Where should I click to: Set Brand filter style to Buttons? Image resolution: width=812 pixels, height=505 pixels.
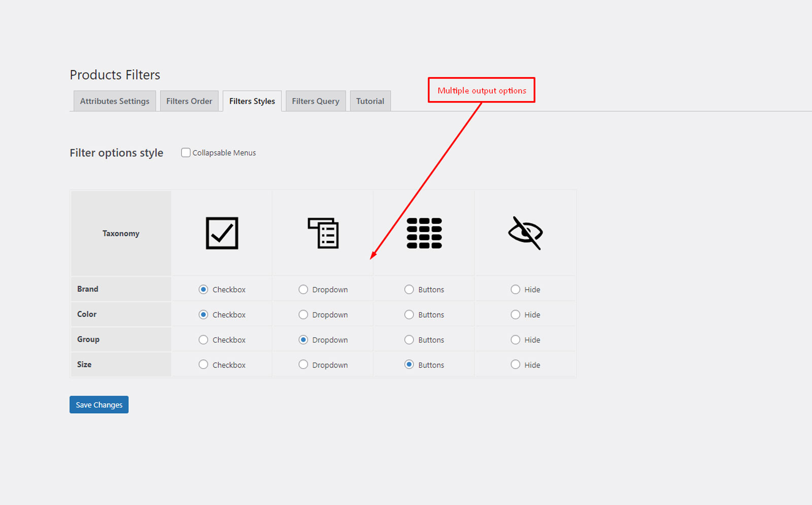coord(409,289)
